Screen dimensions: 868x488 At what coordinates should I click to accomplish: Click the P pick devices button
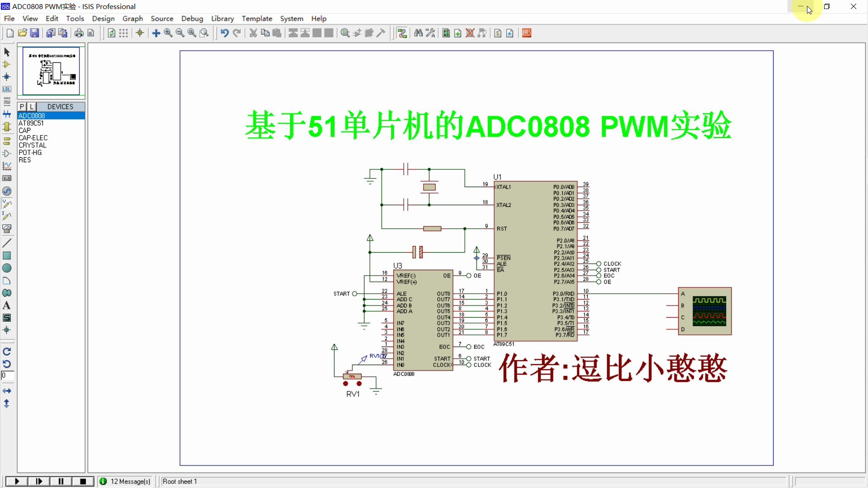click(22, 107)
